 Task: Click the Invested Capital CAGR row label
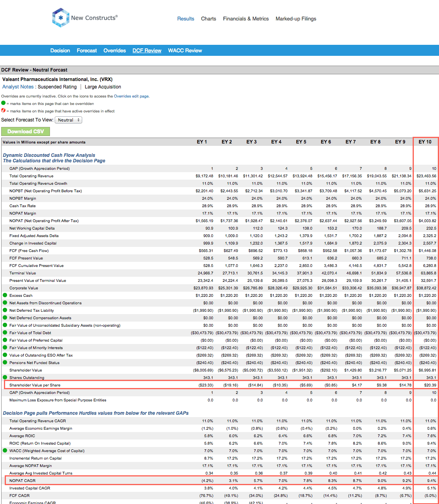30,488
